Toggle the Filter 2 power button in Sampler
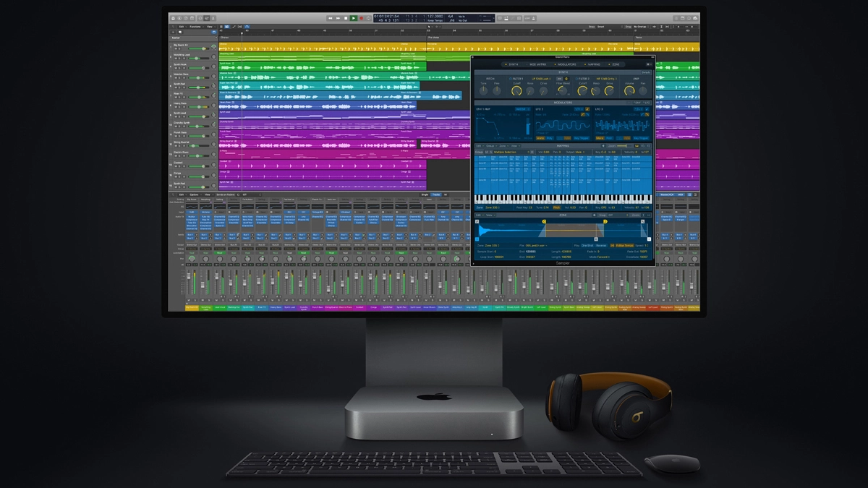Image resolution: width=868 pixels, height=488 pixels. click(x=576, y=79)
